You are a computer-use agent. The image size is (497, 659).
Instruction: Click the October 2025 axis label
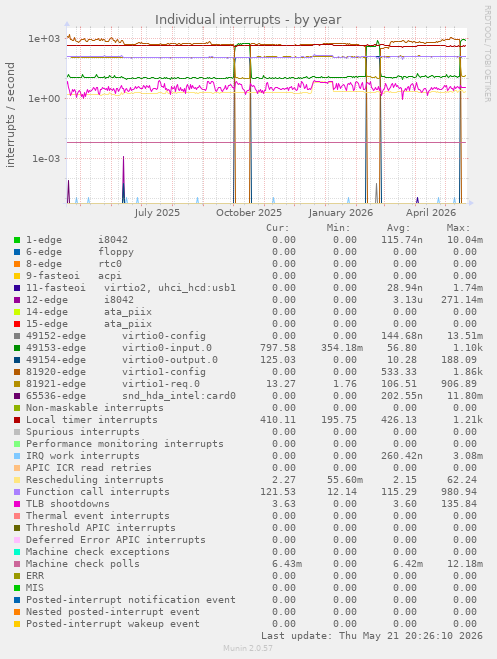coord(249,213)
